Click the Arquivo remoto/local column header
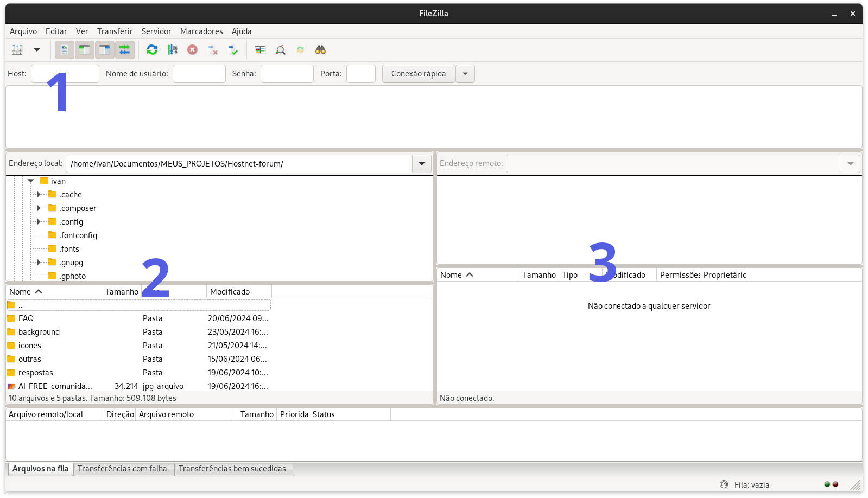868x498 pixels. (54, 414)
